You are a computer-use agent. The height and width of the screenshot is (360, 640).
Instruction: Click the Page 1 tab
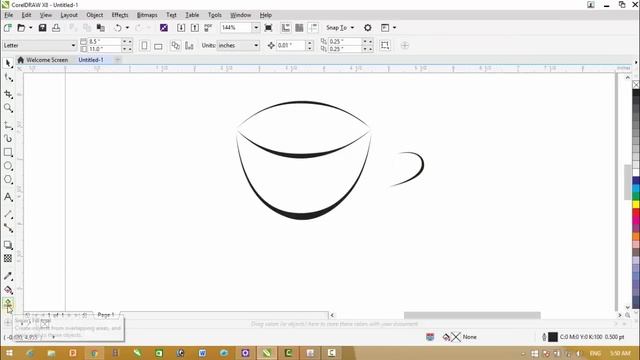click(x=106, y=315)
